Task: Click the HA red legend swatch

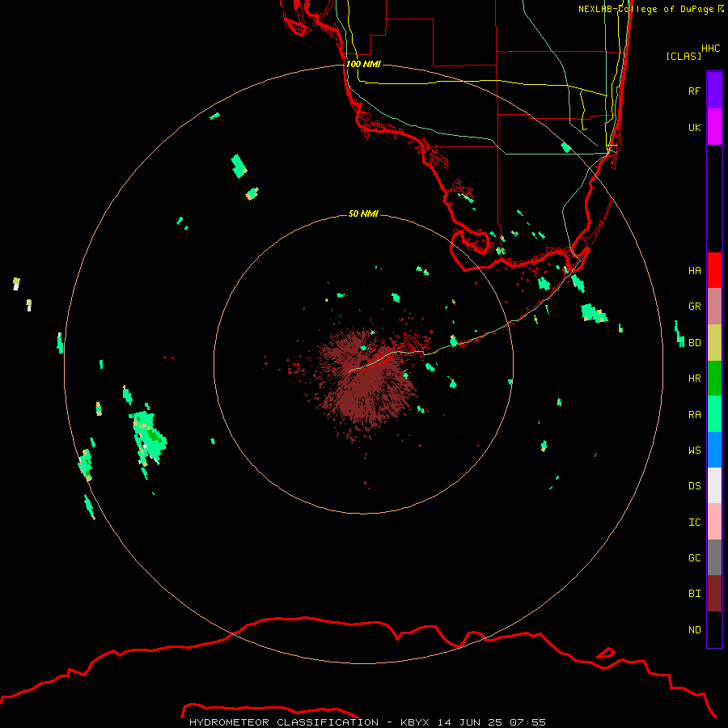Action: (714, 270)
